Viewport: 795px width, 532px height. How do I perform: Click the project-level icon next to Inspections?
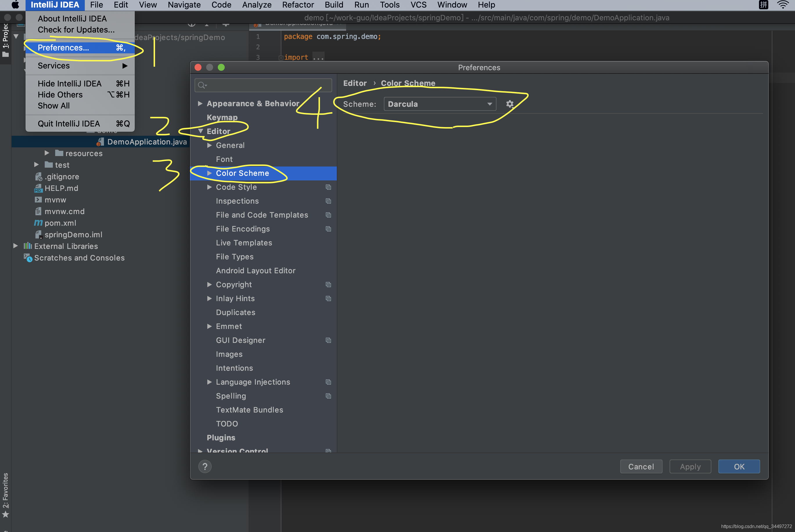click(328, 201)
